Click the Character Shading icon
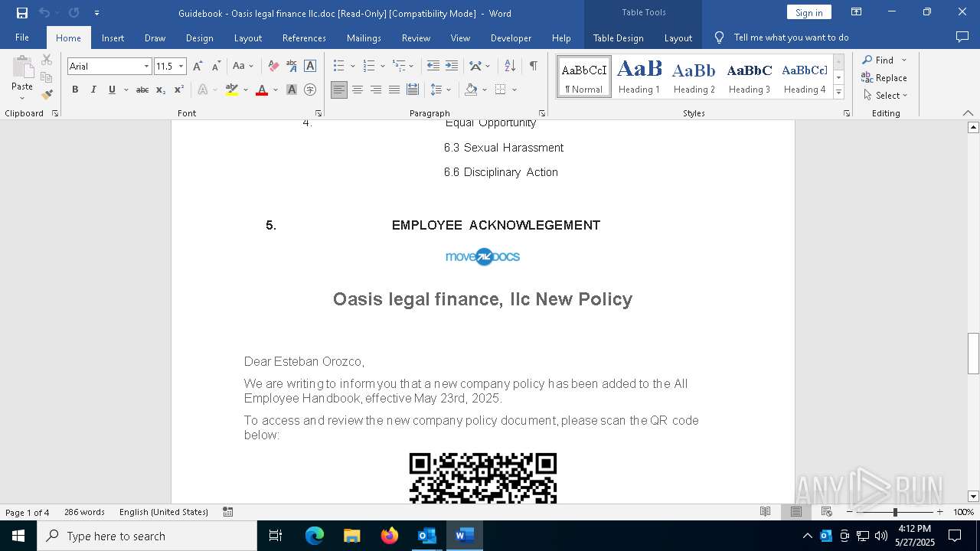Screen dimensions: 980x551 tap(292, 90)
